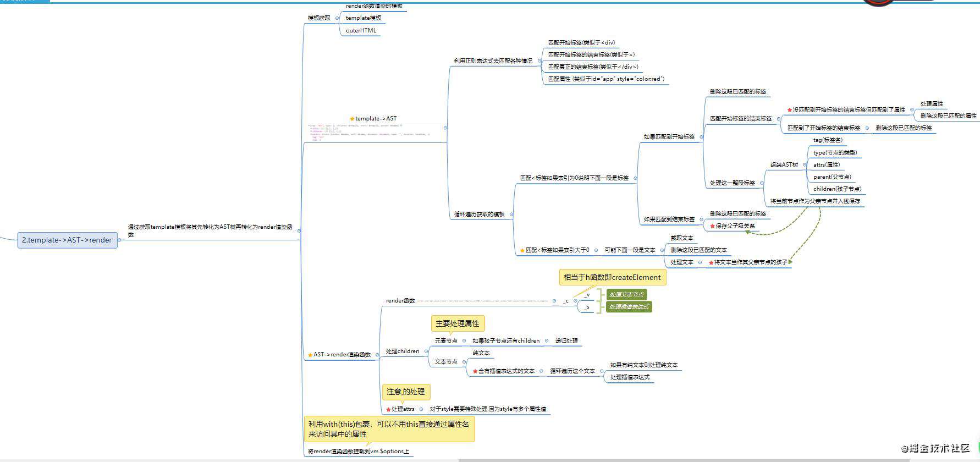This screenshot has height=462, width=980.
Task: Click red star beside 处理attrs
Action: point(388,409)
